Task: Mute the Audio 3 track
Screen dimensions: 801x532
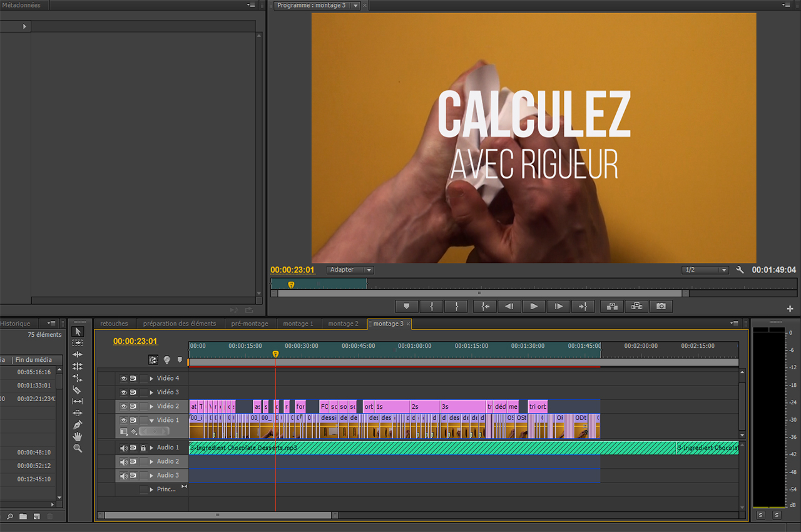Action: 123,476
